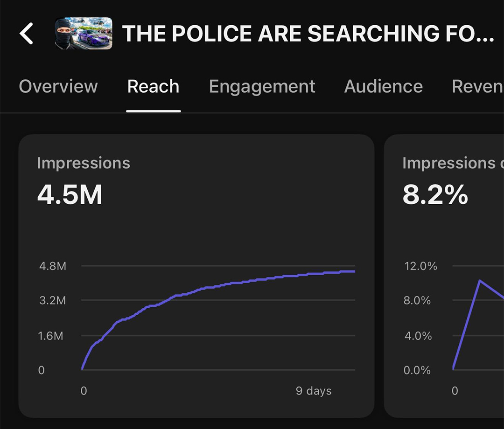The height and width of the screenshot is (429, 504).
Task: Tap the Impressions card heading
Action: point(84,163)
